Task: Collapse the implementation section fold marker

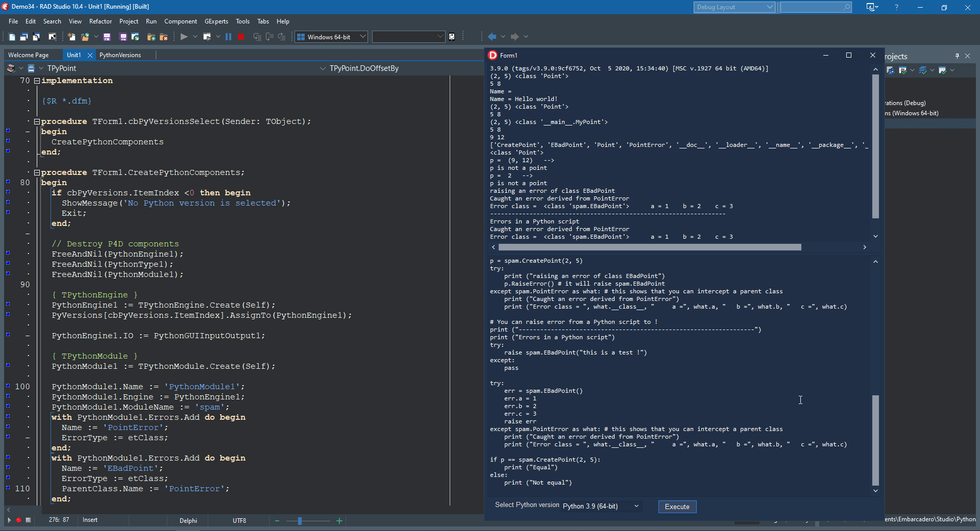Action: [37, 81]
